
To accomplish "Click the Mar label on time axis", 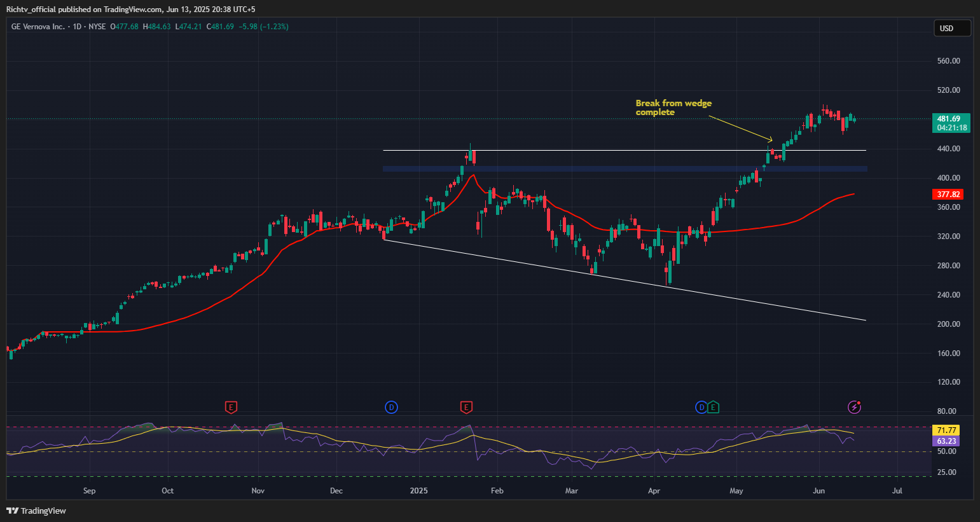I will click(572, 491).
